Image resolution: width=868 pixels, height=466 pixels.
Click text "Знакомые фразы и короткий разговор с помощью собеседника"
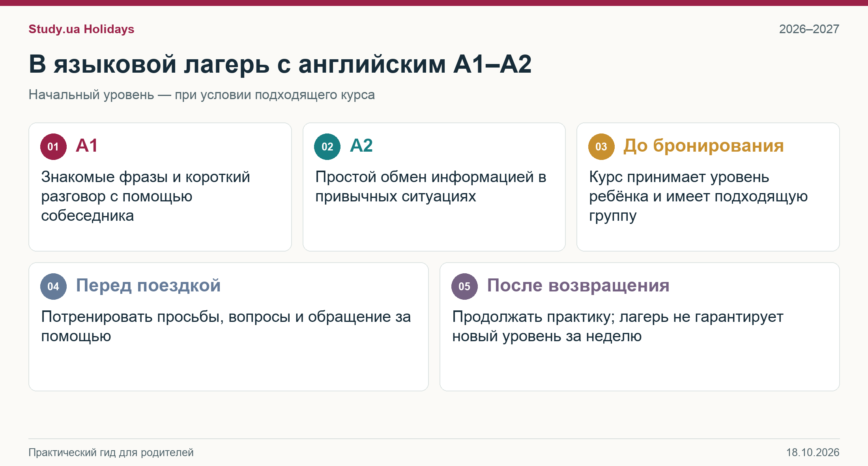pos(146,196)
